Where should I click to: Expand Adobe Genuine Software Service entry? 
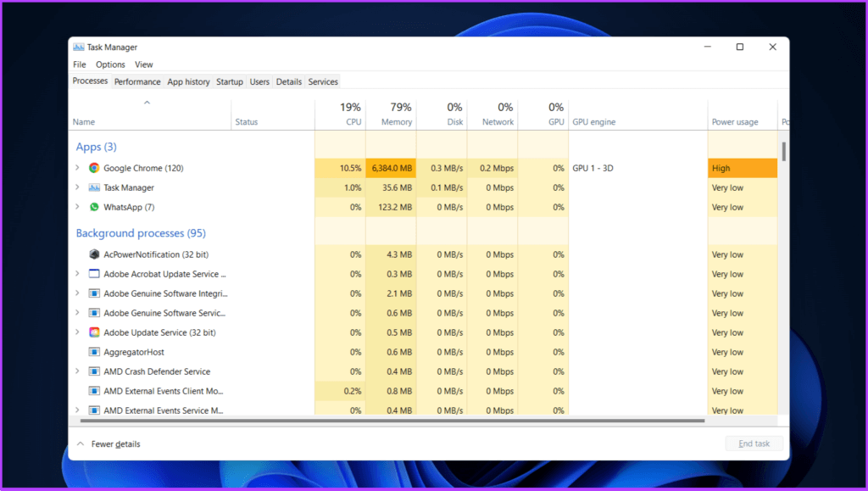point(77,312)
